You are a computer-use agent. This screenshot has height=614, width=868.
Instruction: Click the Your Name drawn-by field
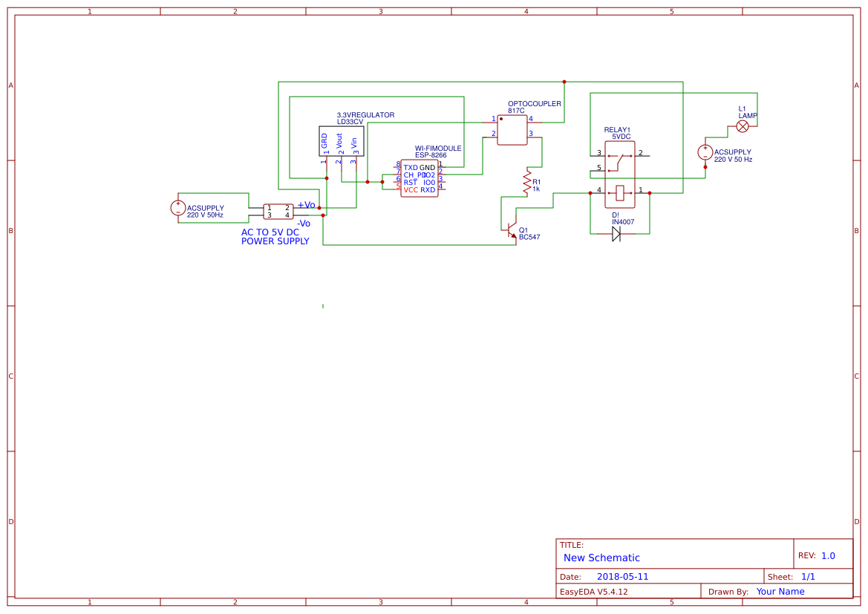tap(780, 591)
